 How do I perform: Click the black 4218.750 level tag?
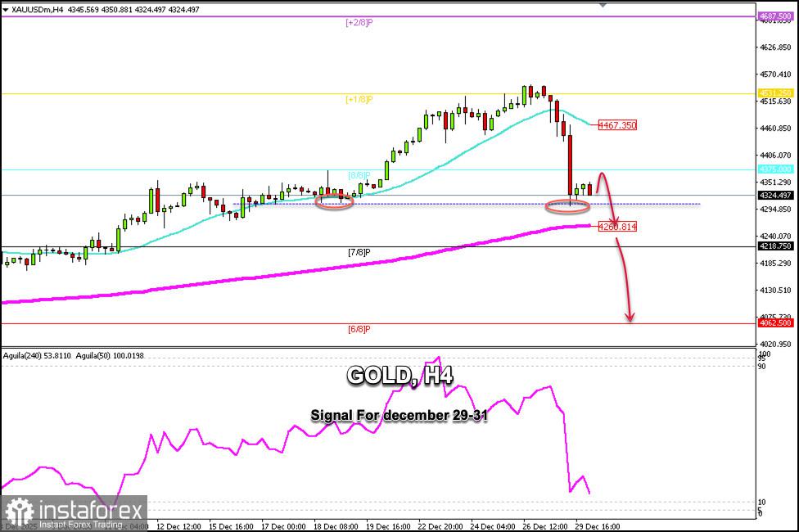coord(775,246)
